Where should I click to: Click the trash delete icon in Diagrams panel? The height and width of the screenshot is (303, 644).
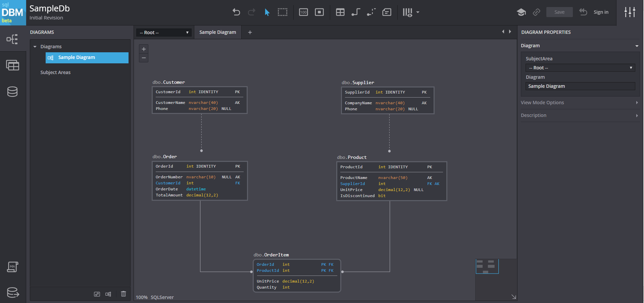click(x=123, y=294)
